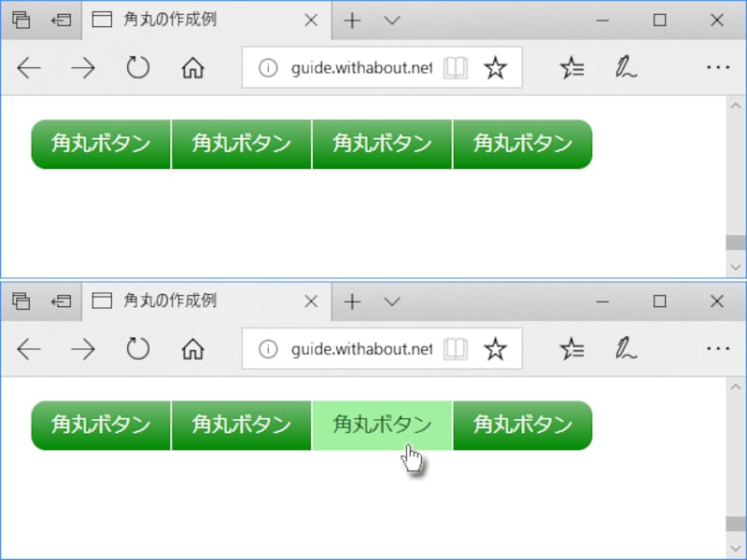Click the highlighted 角丸ボタン button
This screenshot has width=747, height=560.
(x=382, y=425)
